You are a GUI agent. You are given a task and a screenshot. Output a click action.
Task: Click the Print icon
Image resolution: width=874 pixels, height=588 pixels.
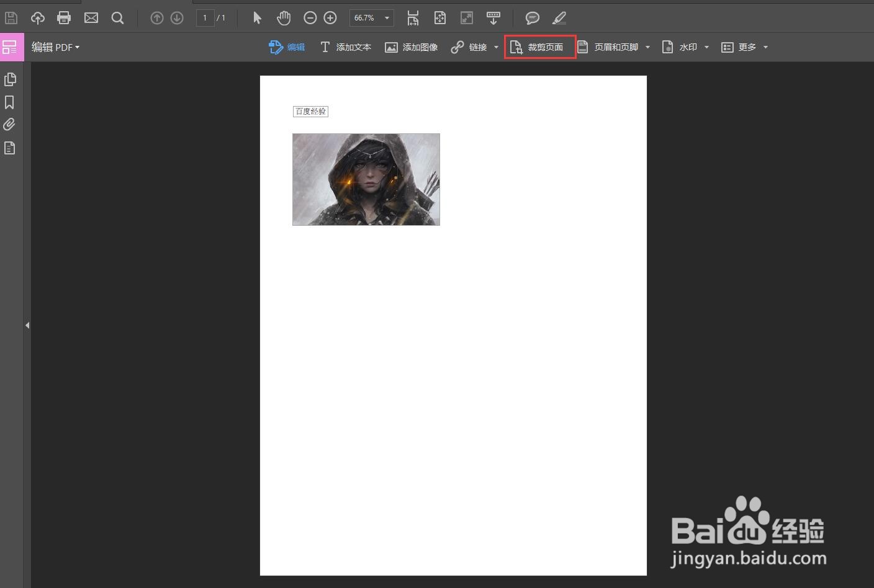(64, 18)
